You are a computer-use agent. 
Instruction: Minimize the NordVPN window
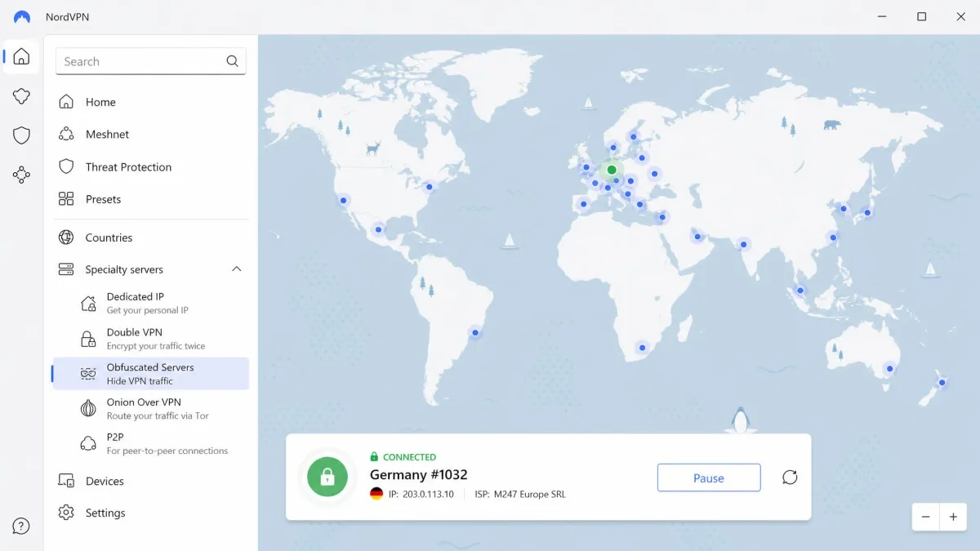click(883, 16)
